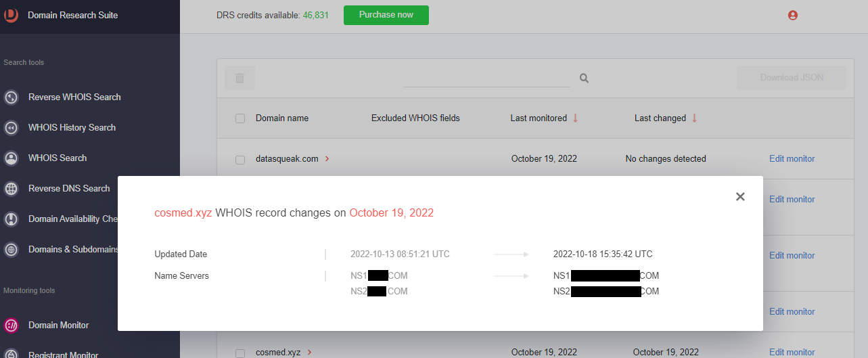Click the Excluded WHOIS fields column header
The height and width of the screenshot is (358, 868).
click(415, 118)
